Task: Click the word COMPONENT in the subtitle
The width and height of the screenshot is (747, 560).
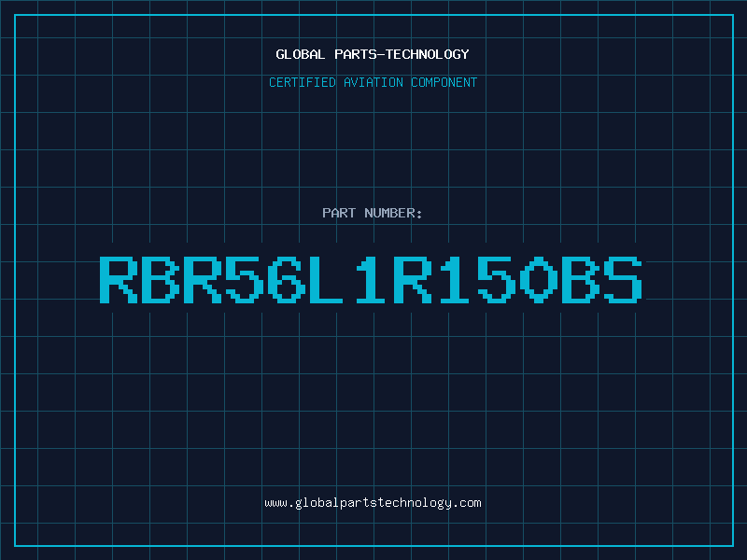Action: click(x=444, y=82)
